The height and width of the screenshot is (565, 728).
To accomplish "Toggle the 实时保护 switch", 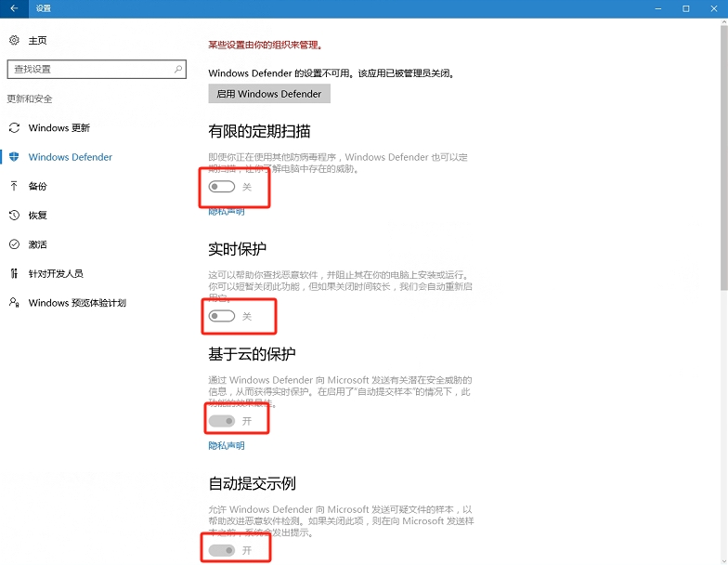I will 221,316.
